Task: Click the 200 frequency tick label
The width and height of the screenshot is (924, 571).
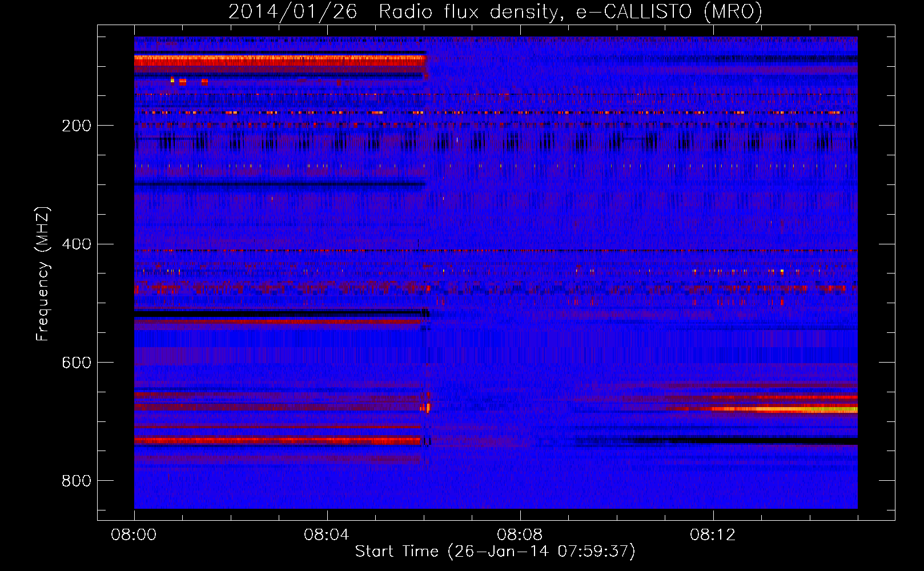Action: (77, 126)
